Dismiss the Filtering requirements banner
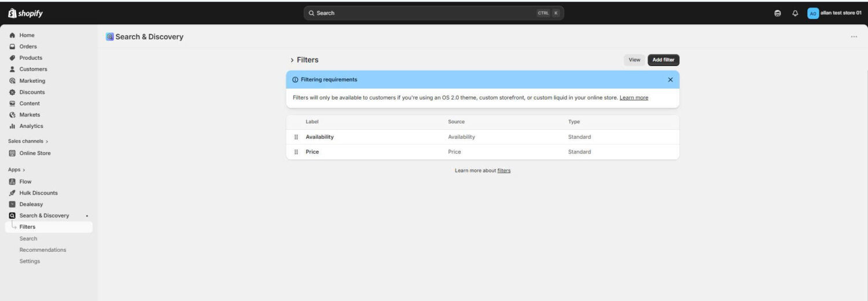The height and width of the screenshot is (301, 868). pos(670,80)
